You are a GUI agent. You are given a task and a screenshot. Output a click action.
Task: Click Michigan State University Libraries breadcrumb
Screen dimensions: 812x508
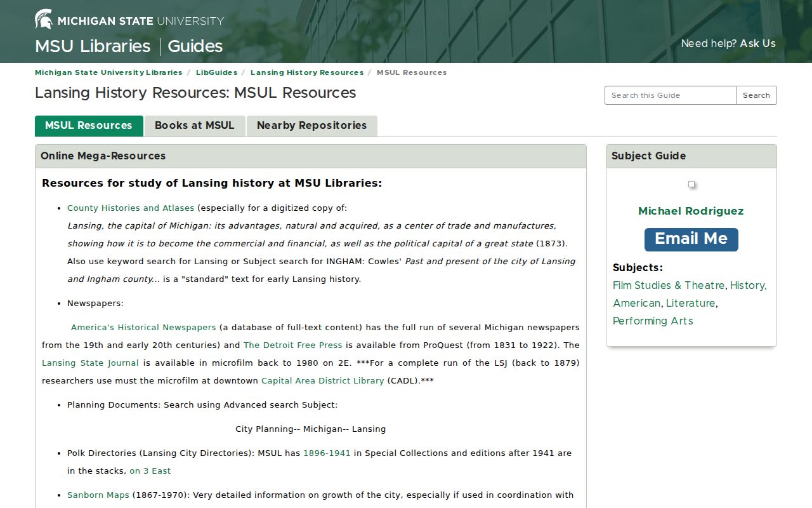pos(108,72)
